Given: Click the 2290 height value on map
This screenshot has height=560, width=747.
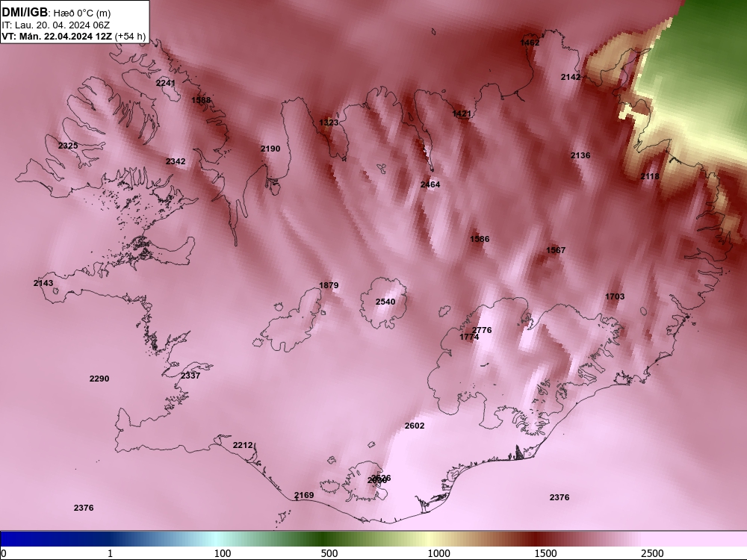Looking at the screenshot, I should [99, 379].
